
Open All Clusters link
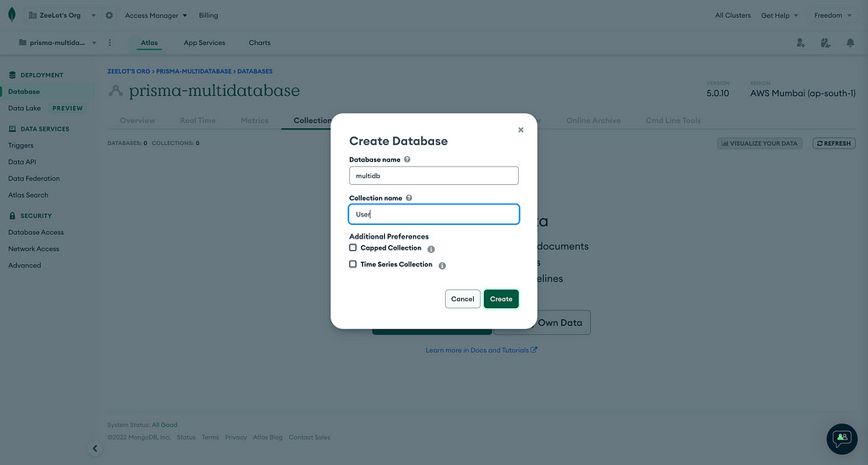[x=733, y=15]
